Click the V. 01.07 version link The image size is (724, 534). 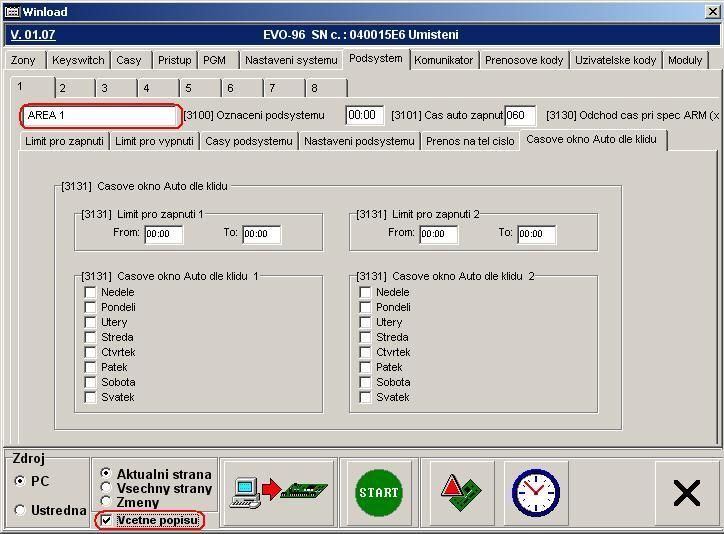(x=32, y=35)
